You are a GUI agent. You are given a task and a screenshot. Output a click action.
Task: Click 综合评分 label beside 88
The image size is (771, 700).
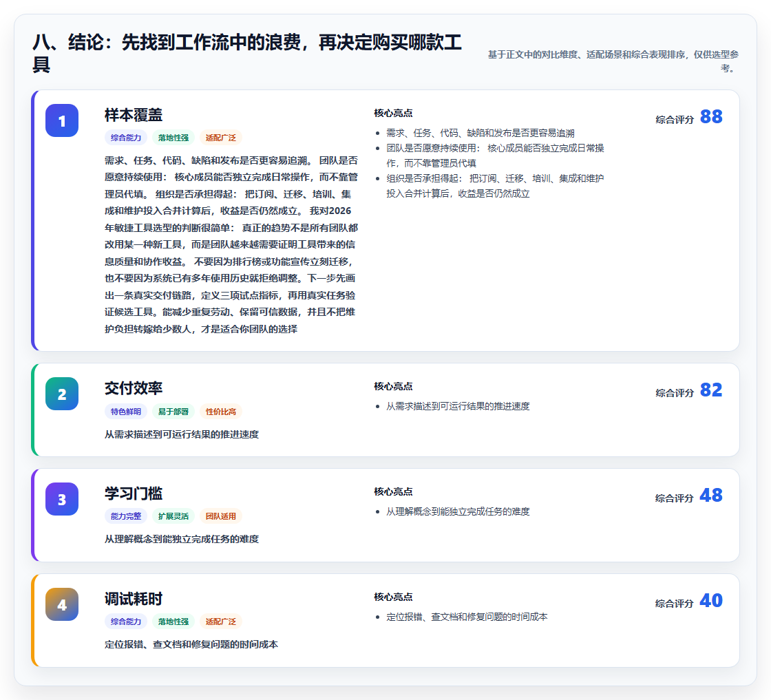[x=675, y=120]
